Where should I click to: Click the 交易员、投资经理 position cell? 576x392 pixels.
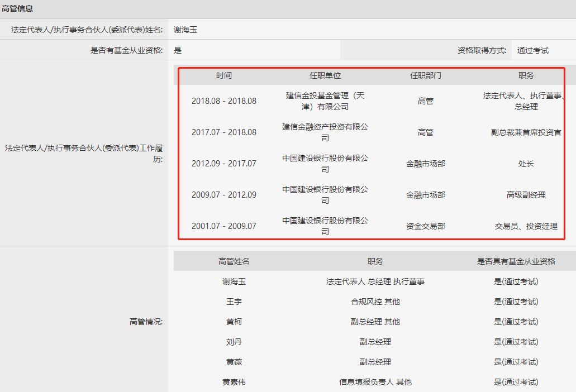[526, 226]
